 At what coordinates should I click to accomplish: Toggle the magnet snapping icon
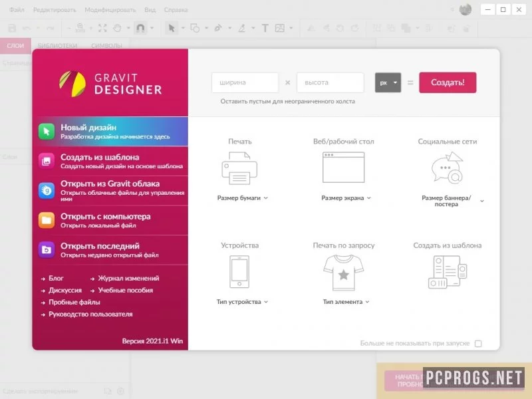pos(140,28)
